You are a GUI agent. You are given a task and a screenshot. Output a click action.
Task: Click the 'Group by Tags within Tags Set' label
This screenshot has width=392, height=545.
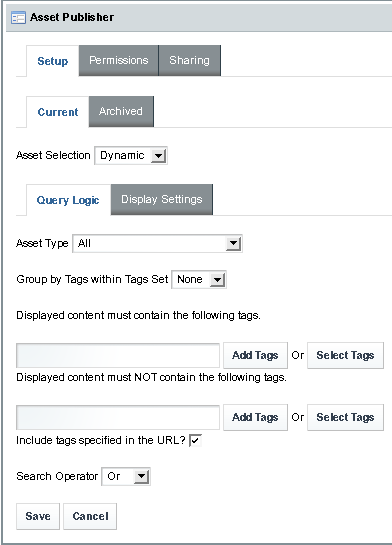point(92,279)
